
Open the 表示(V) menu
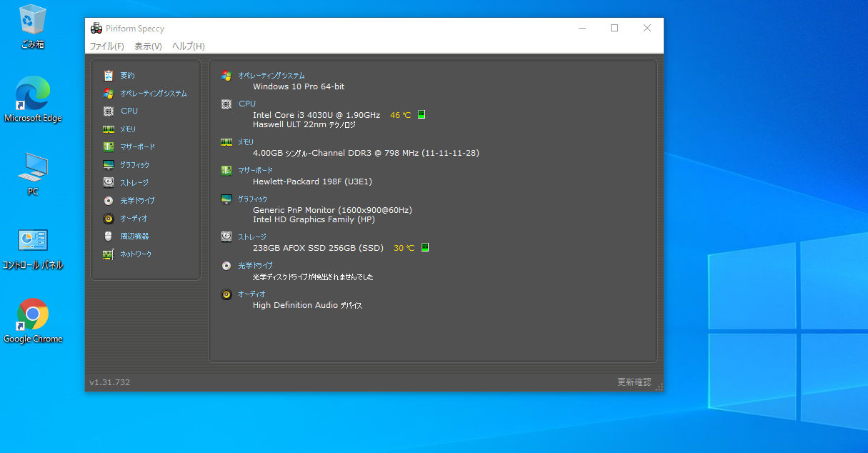[148, 46]
